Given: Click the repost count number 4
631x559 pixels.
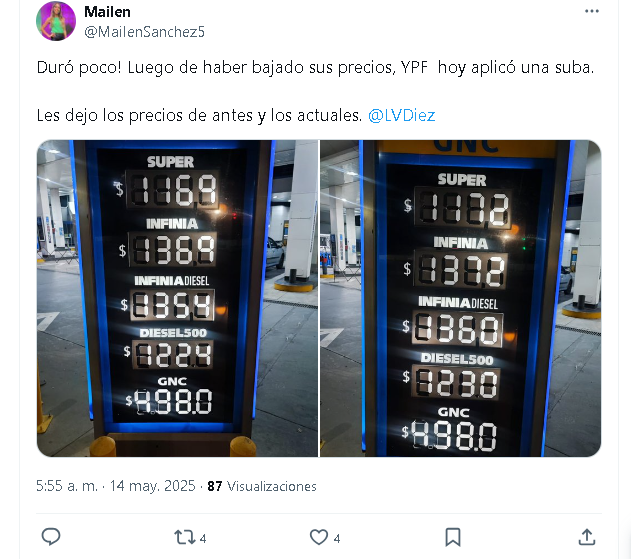Looking at the screenshot, I should click(x=203, y=538).
